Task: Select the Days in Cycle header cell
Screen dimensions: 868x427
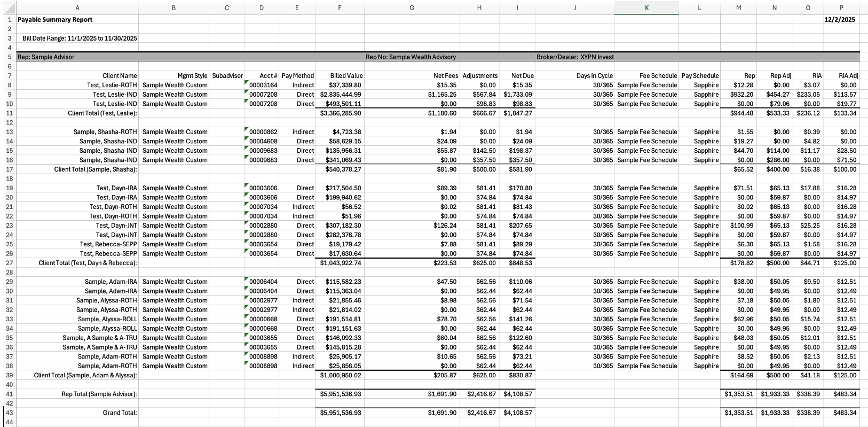Action: point(595,76)
